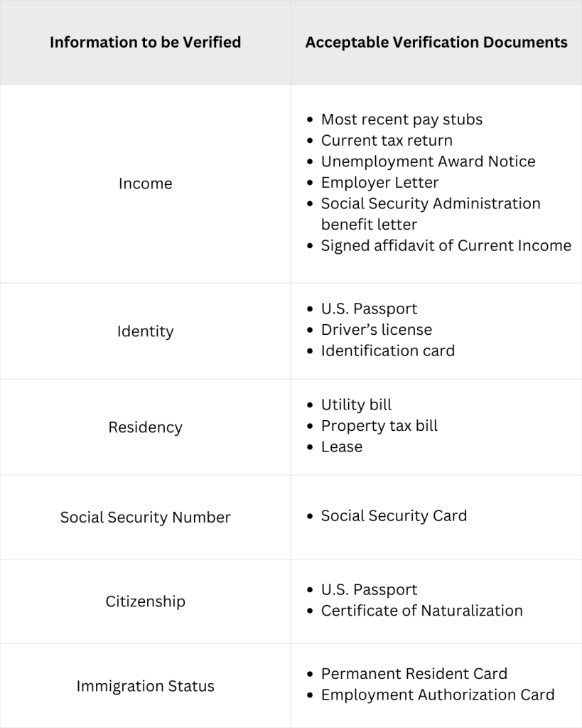Select the "Permanent Resident Card" item
582x728 pixels.
(414, 674)
